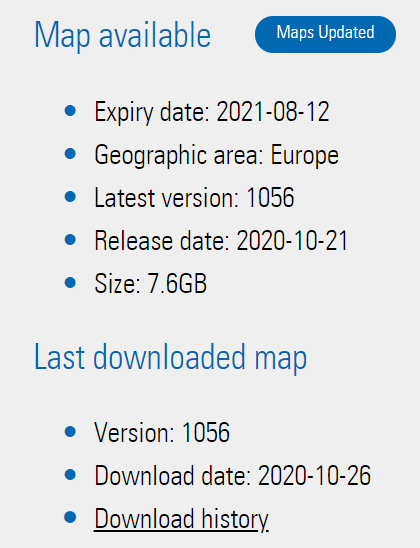This screenshot has width=420, height=548.
Task: Open the Download history link
Action: (181, 519)
